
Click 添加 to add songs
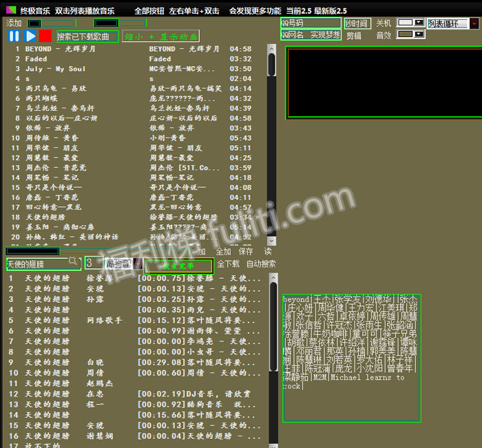[x=14, y=23]
